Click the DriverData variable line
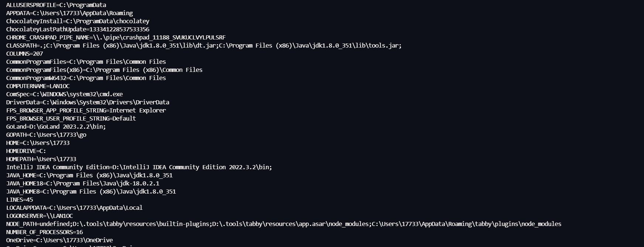Screen dimensions: 644x247 pos(88,102)
